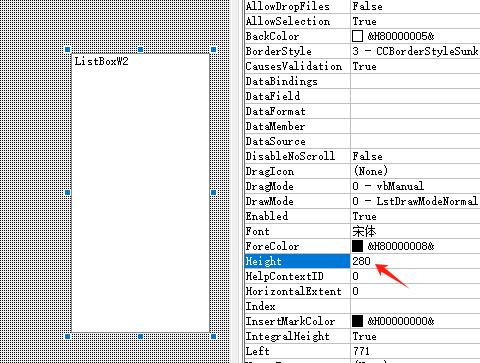Click the empty Index value cell
This screenshot has width=480, height=363.
click(415, 306)
